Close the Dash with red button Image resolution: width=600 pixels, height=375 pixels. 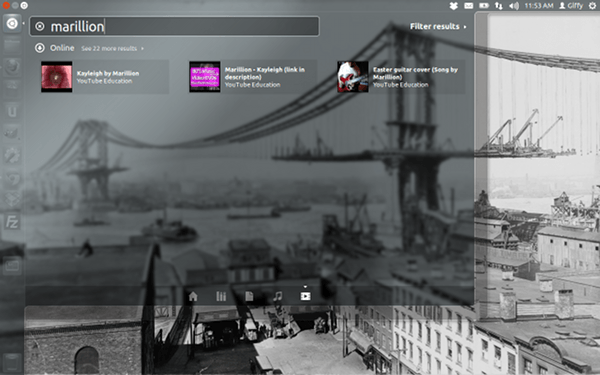click(5, 5)
